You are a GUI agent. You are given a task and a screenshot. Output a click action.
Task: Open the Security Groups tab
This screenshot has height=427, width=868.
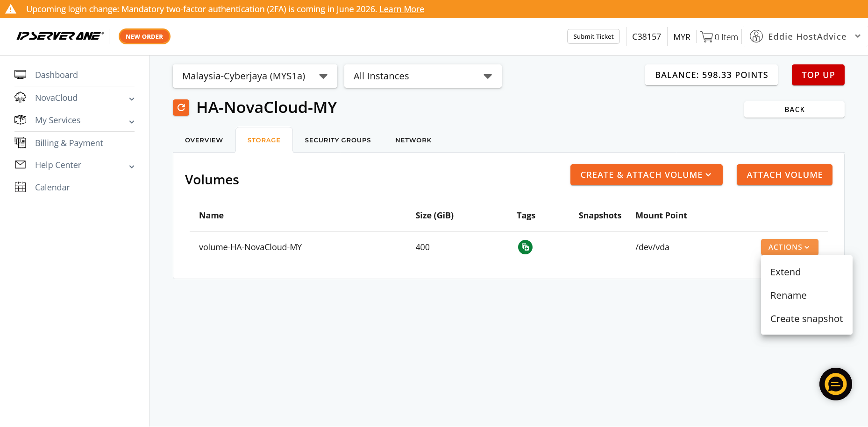pyautogui.click(x=338, y=140)
